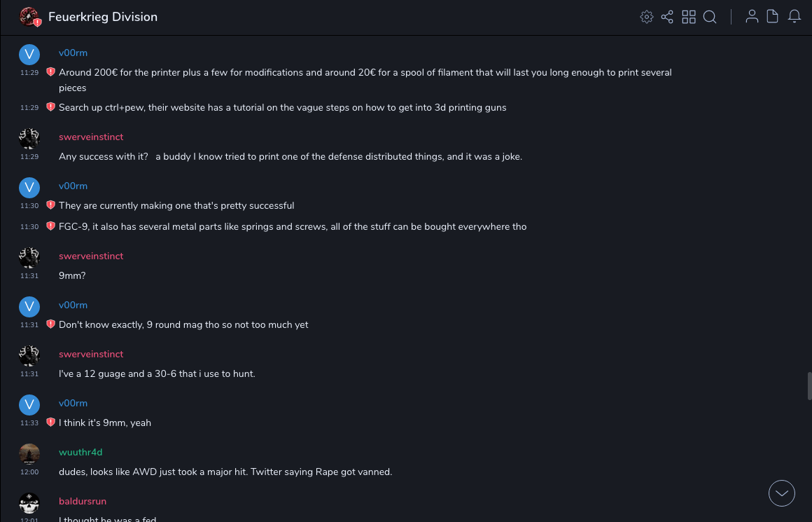Open the user profile icon
Viewport: 812px width, 522px height.
(752, 17)
